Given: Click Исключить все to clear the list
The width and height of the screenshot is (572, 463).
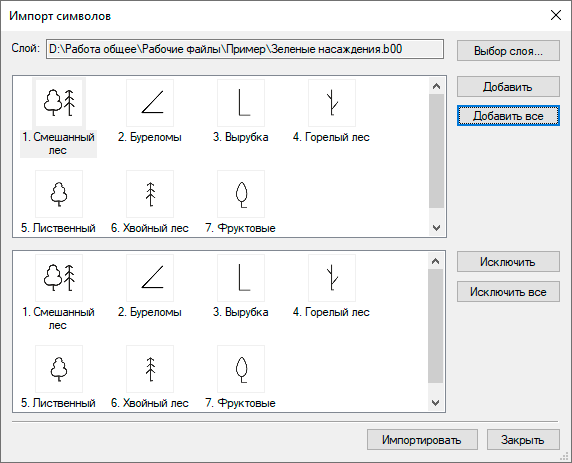Looking at the screenshot, I should 508,292.
